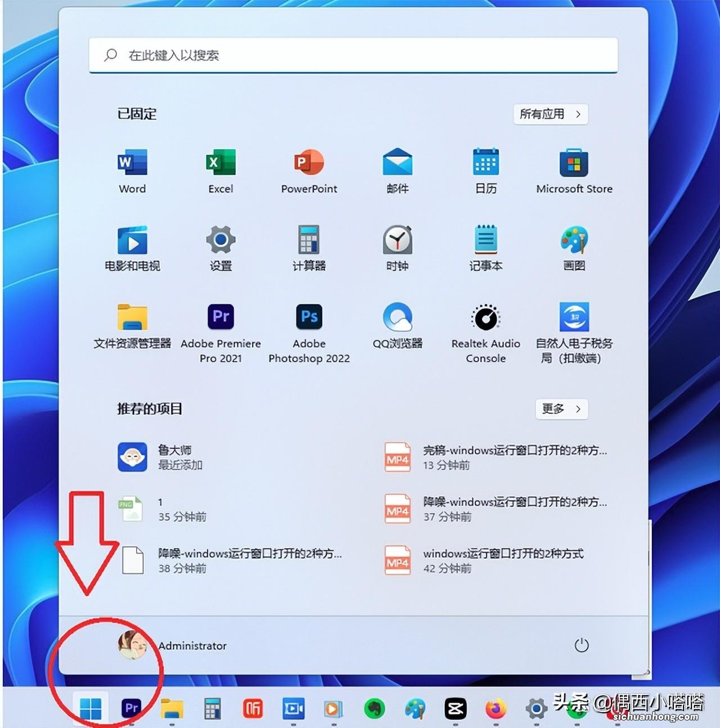
Task: Open 设置 in pinned apps
Action: pos(220,248)
